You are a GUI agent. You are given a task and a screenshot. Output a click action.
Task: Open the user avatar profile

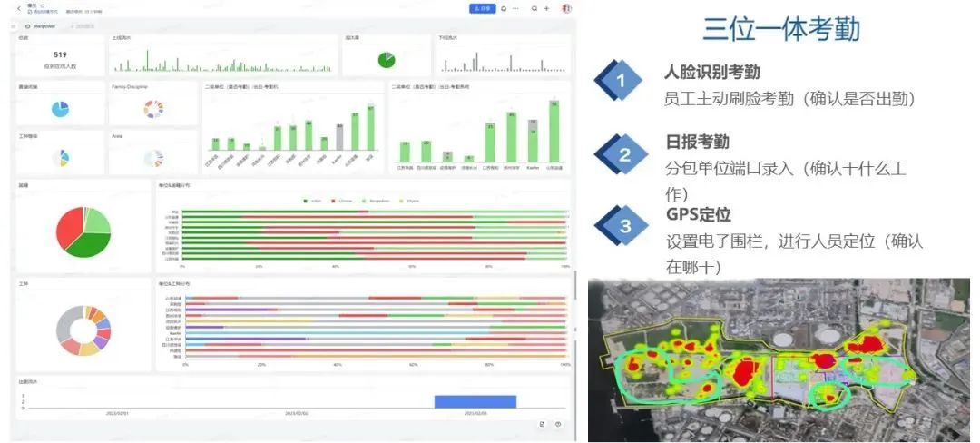[x=566, y=8]
